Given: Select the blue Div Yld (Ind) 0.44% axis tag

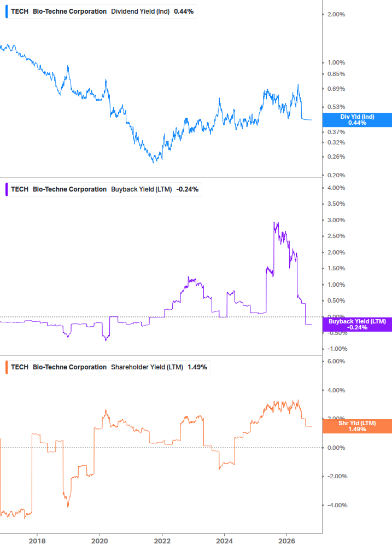Looking at the screenshot, I should click(357, 120).
